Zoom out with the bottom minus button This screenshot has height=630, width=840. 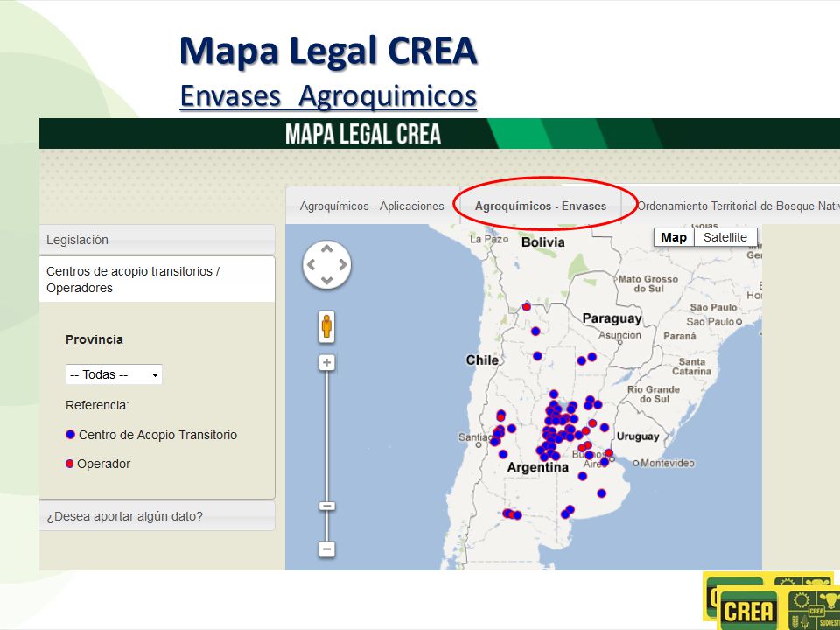coord(326,549)
